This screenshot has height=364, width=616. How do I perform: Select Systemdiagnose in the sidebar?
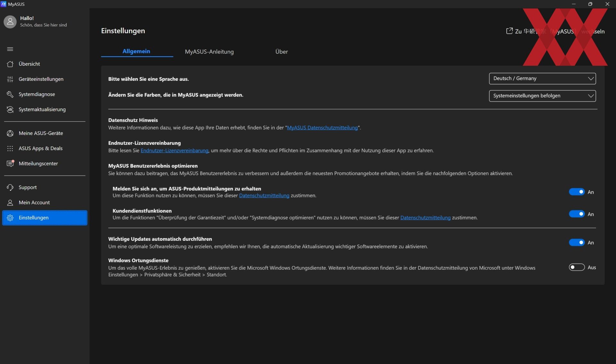(x=45, y=94)
